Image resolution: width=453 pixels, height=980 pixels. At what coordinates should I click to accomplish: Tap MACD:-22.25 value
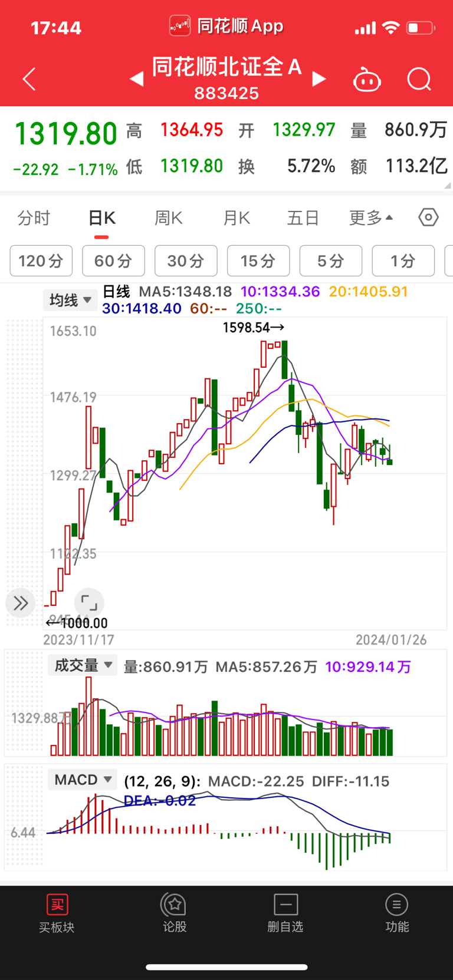point(256,781)
